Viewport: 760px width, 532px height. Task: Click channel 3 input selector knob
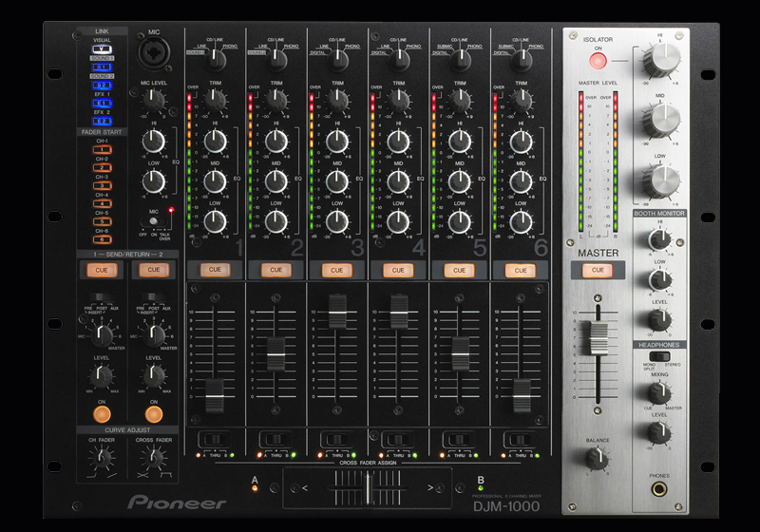(x=337, y=60)
